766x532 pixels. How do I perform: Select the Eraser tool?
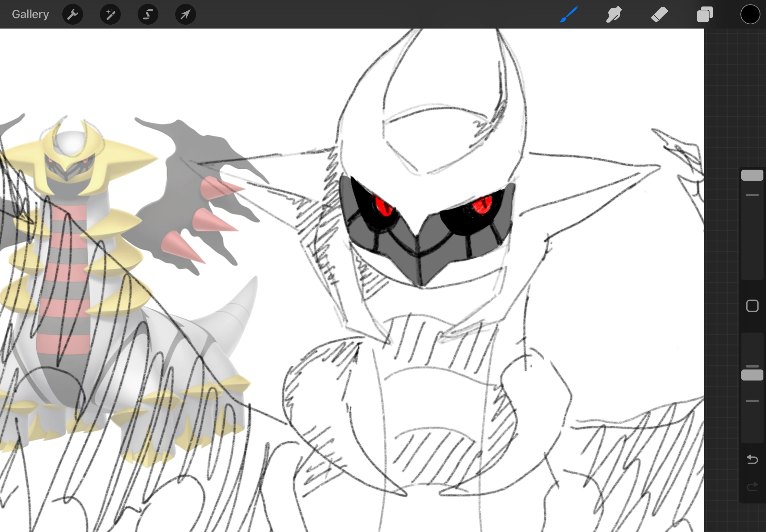(x=659, y=14)
